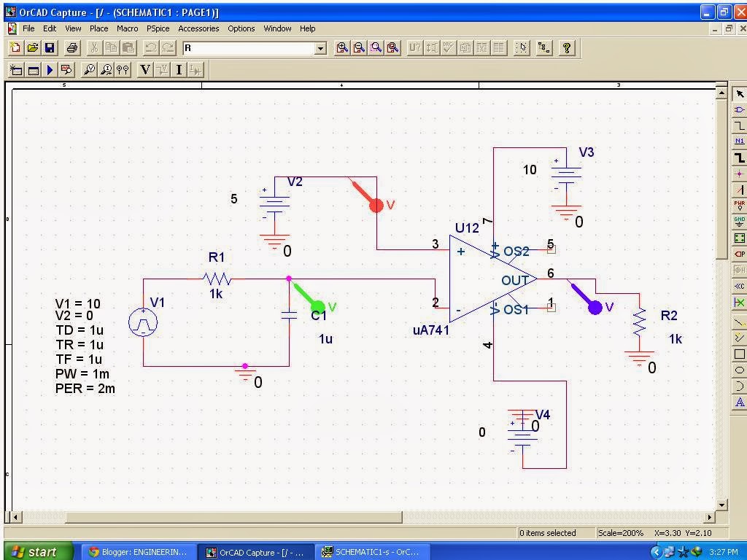Select the Place Hierarchical Block tool
This screenshot has width=747, height=560.
point(740,238)
